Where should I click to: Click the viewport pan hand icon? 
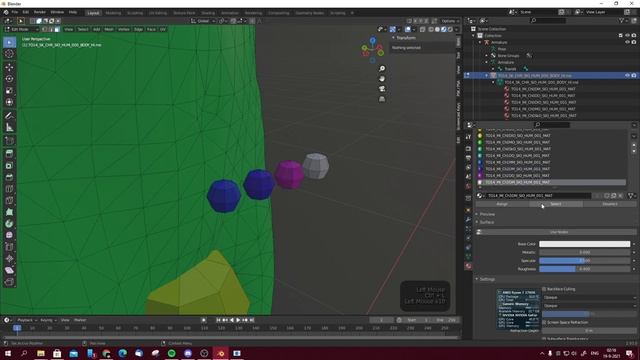[382, 79]
